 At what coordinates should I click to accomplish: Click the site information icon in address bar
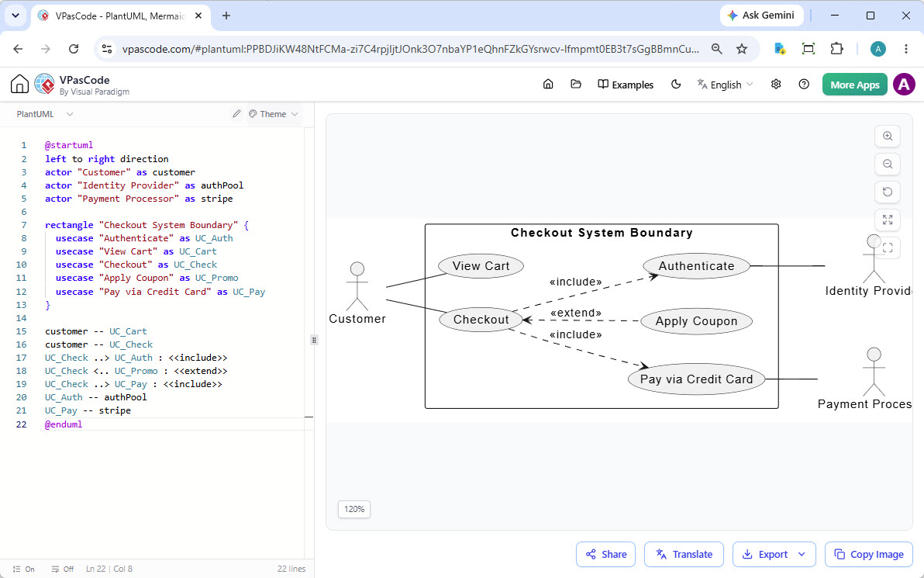click(107, 49)
